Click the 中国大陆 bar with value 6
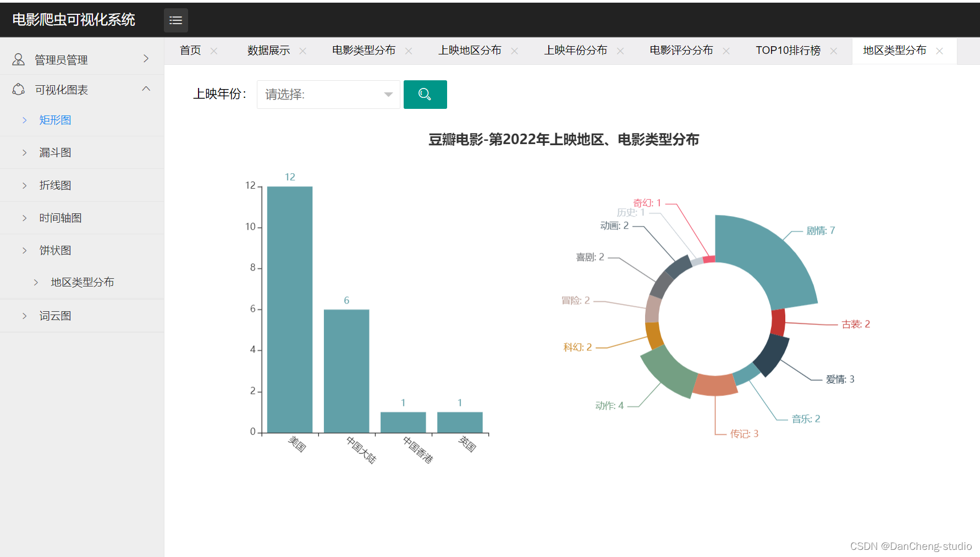Image resolution: width=980 pixels, height=557 pixels. coord(346,371)
